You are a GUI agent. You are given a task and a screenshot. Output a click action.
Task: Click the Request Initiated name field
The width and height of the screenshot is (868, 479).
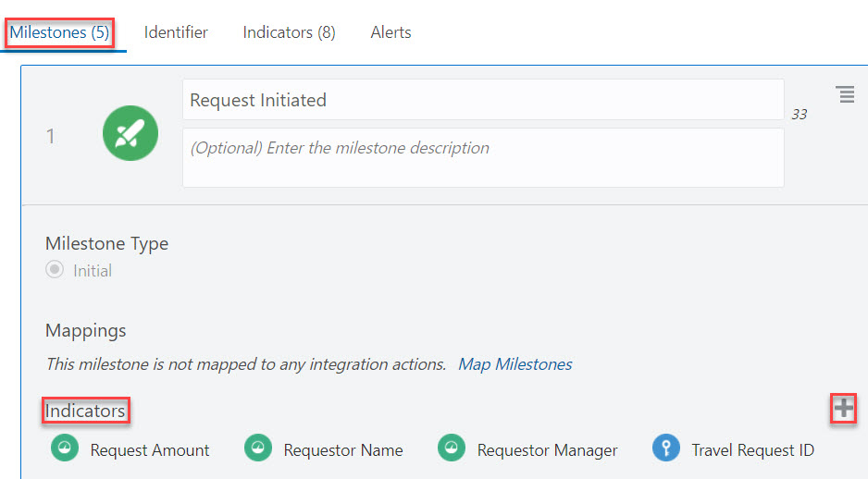pyautogui.click(x=483, y=100)
